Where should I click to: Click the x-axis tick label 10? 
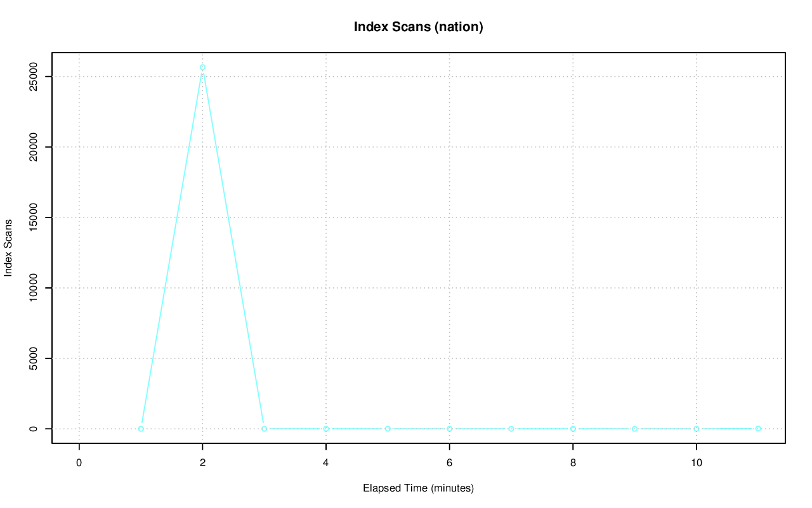[x=697, y=463]
